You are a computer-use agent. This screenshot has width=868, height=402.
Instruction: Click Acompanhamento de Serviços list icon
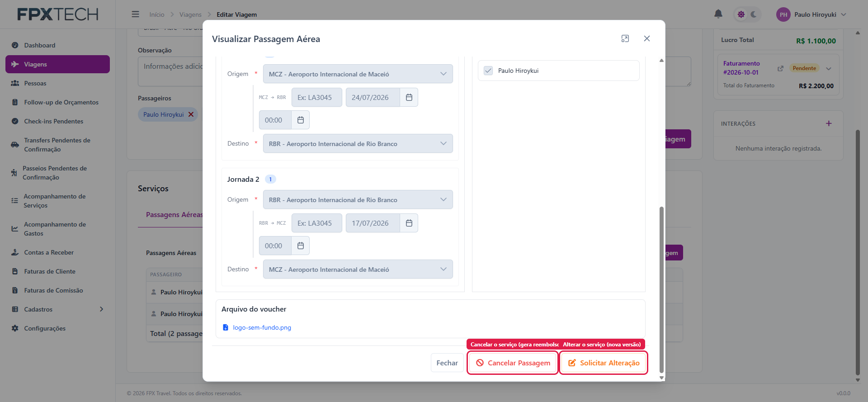(14, 201)
